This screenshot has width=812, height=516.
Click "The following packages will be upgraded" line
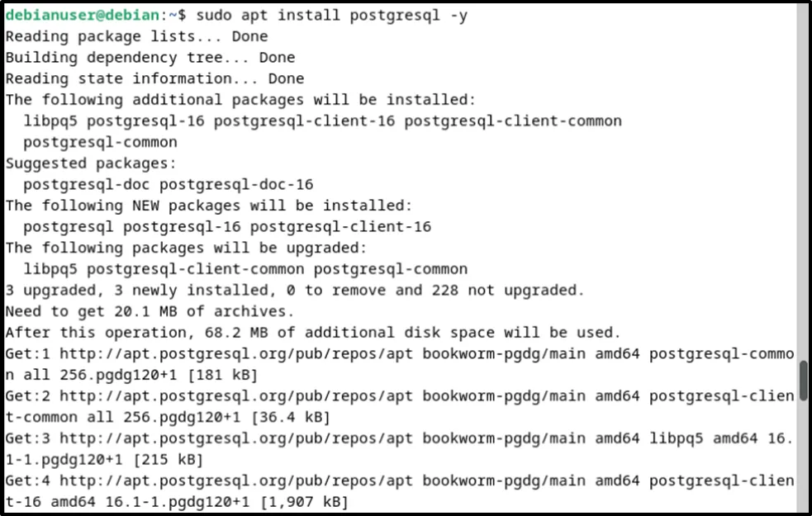pyautogui.click(x=186, y=248)
